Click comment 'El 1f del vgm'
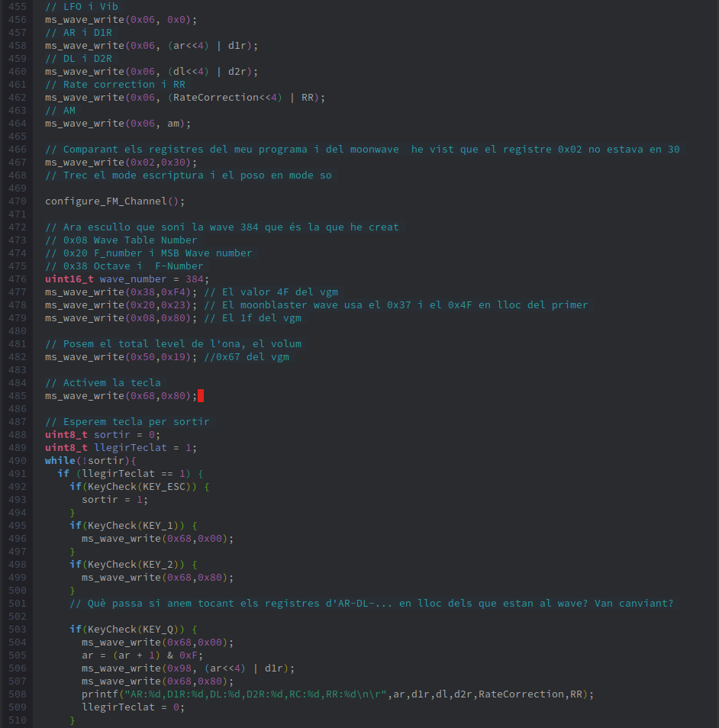Screen dimensions: 719x728 253,318
